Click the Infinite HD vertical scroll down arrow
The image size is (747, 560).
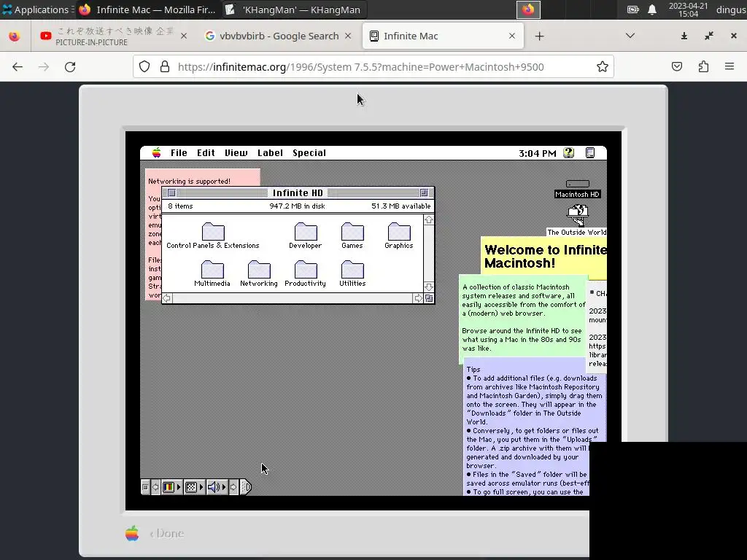(x=429, y=287)
